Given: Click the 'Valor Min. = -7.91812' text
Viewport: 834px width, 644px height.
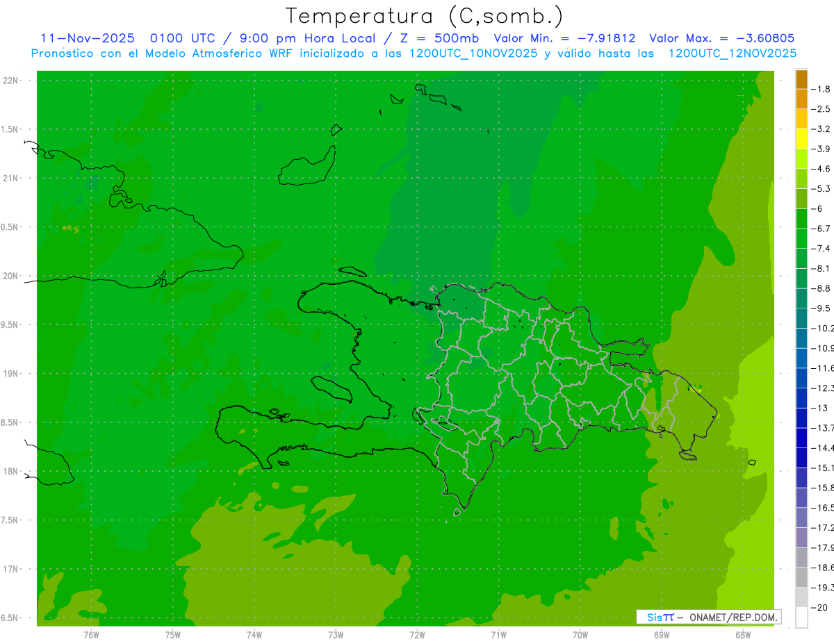Looking at the screenshot, I should (564, 38).
